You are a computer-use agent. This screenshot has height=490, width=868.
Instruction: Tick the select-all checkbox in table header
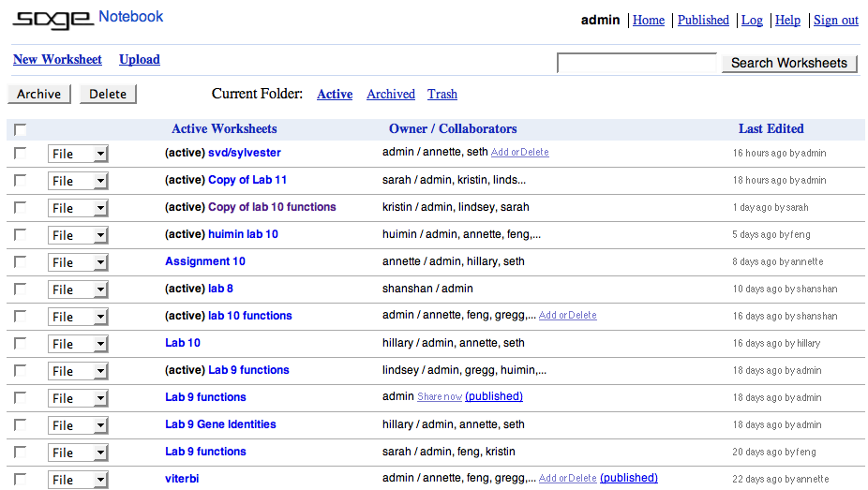(x=21, y=130)
